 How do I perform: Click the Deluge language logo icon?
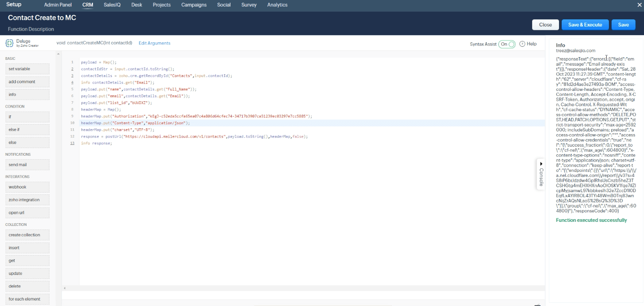[9, 43]
